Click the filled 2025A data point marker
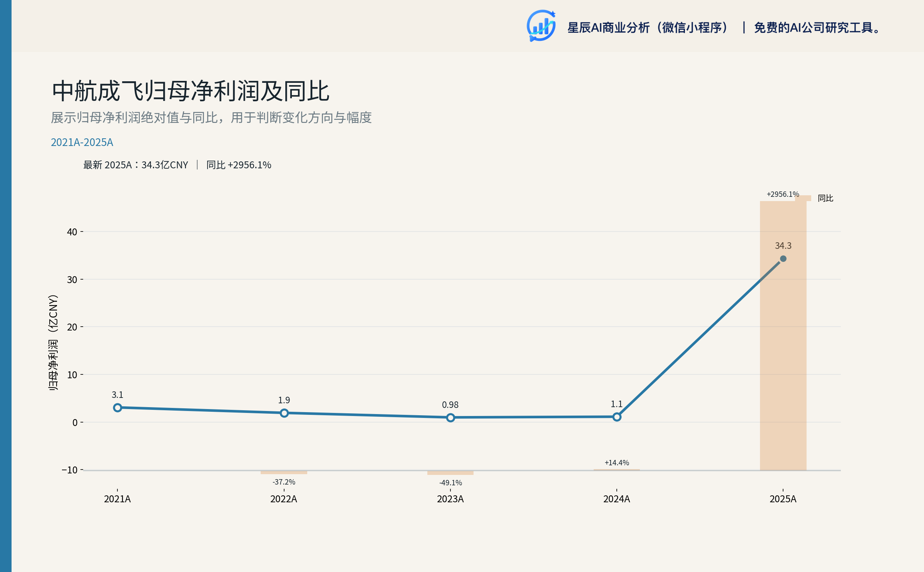This screenshot has width=924, height=572. (783, 258)
